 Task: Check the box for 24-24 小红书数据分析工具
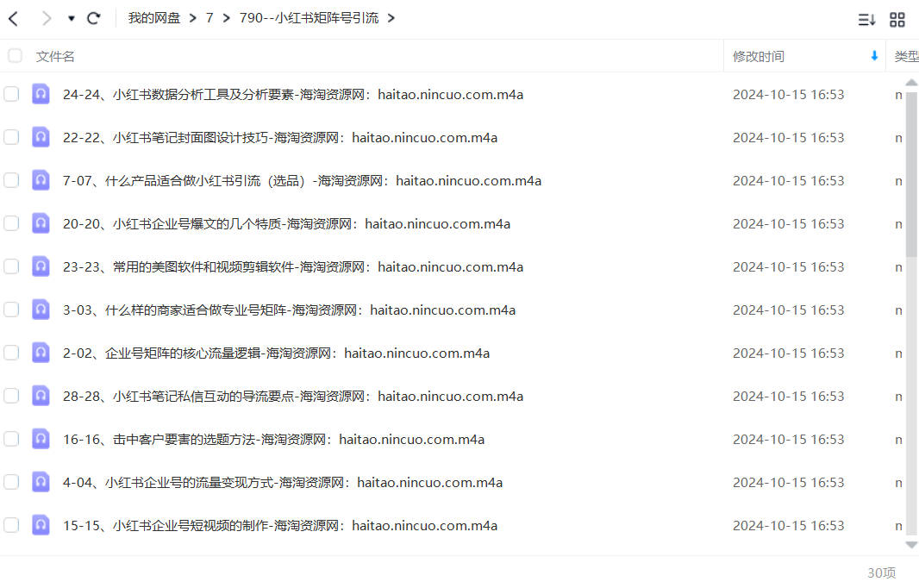point(11,94)
